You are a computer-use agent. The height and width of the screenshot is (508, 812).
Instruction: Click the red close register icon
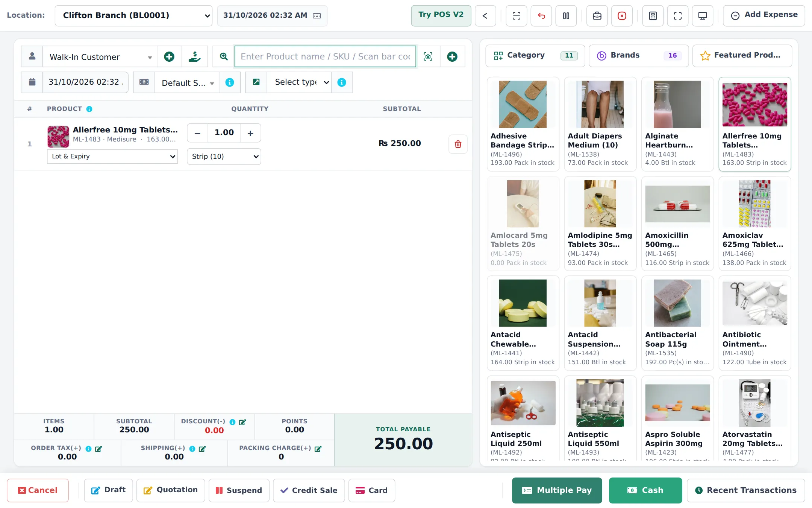[x=622, y=16]
